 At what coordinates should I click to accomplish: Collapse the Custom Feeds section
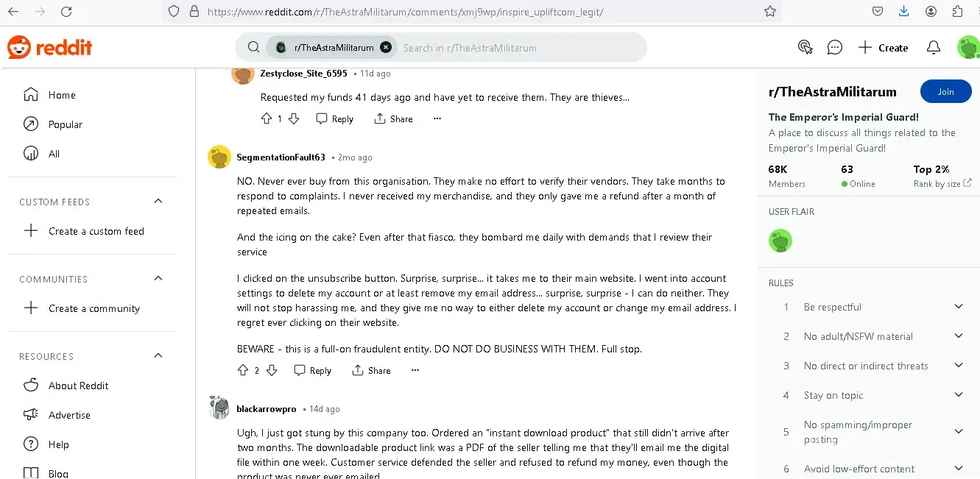pos(158,202)
